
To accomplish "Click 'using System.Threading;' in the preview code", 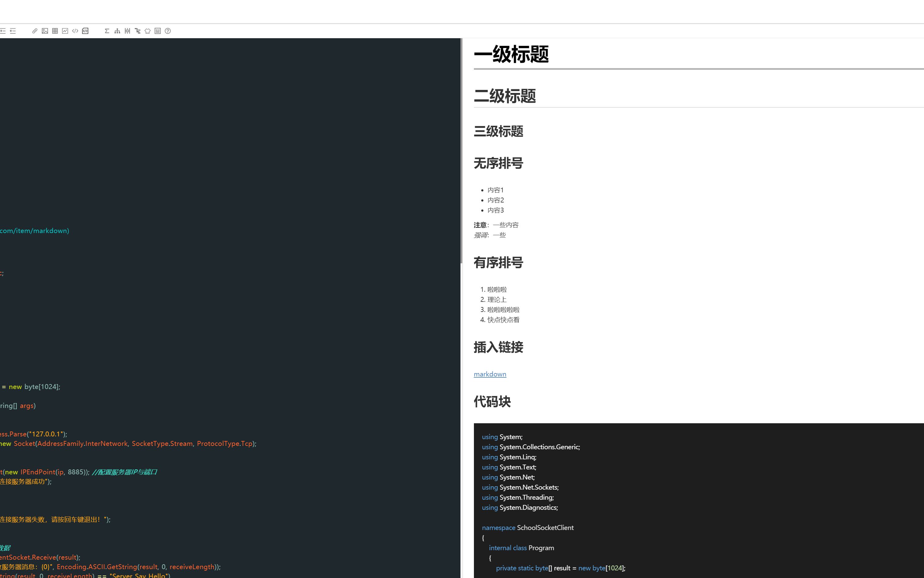I will 518,498.
